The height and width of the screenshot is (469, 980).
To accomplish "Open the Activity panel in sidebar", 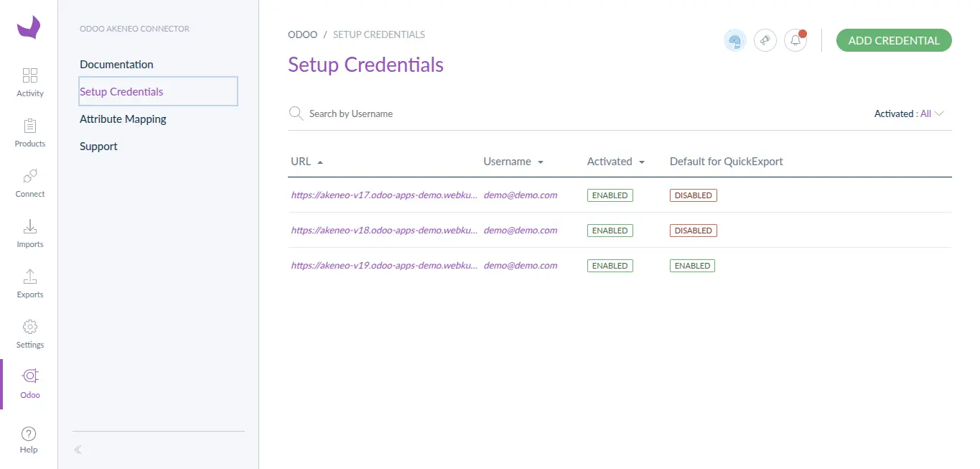I will pos(29,81).
